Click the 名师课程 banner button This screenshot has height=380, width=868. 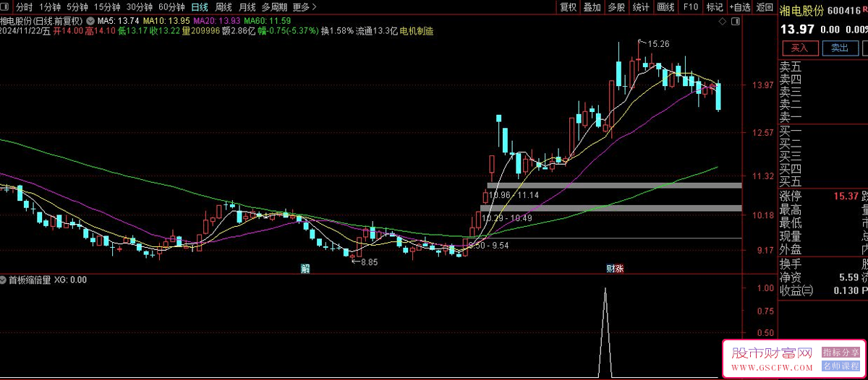[x=839, y=367]
